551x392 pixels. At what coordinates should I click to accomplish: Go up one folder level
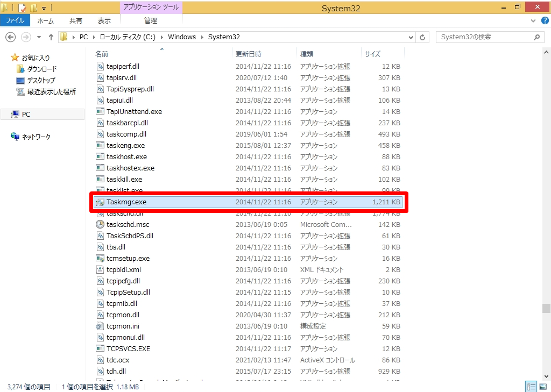(51, 37)
